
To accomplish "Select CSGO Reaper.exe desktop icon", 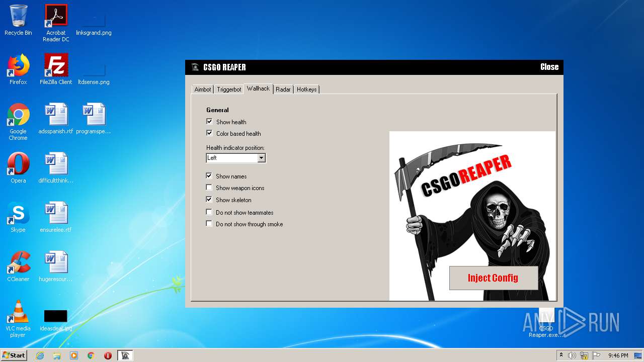I will tap(546, 323).
